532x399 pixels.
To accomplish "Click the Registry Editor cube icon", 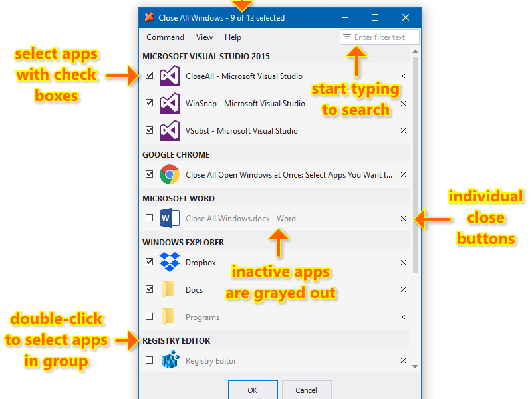I will (170, 361).
